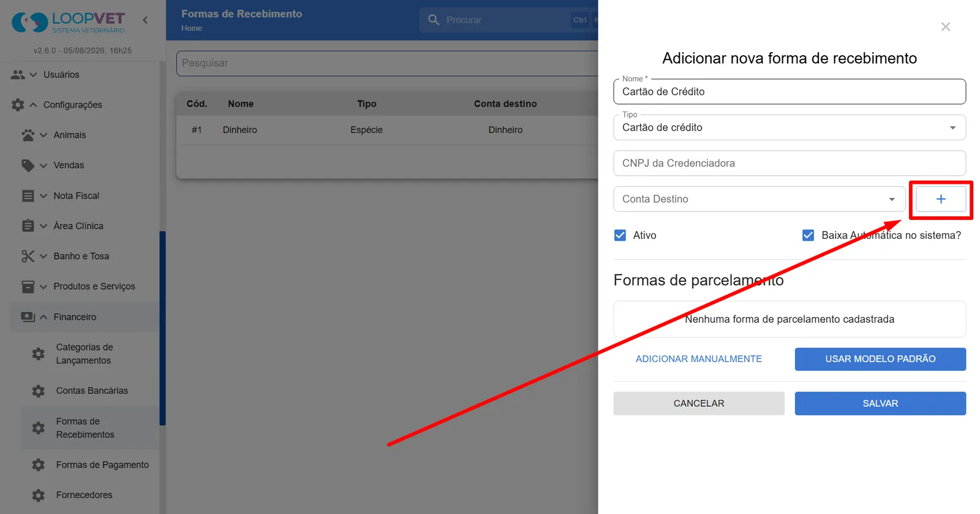Close the dialog with the X icon
980x514 pixels.
[946, 27]
